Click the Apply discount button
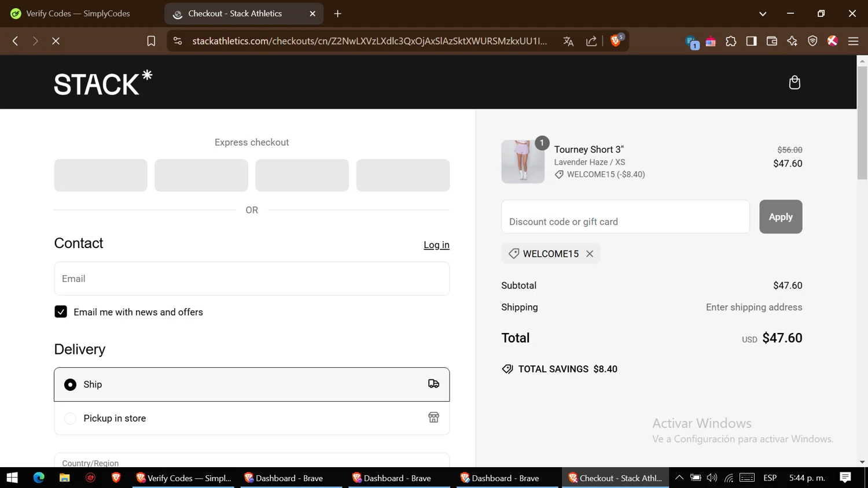Image resolution: width=868 pixels, height=488 pixels. coord(781,217)
